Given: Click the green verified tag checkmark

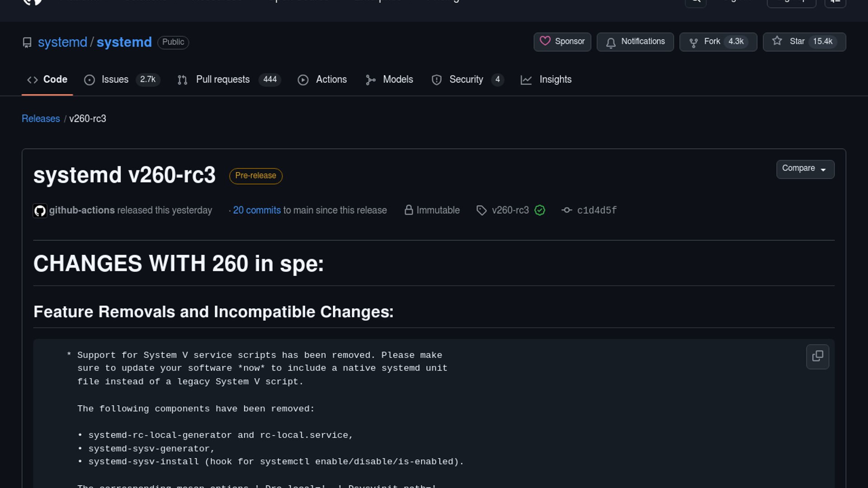Looking at the screenshot, I should [539, 210].
